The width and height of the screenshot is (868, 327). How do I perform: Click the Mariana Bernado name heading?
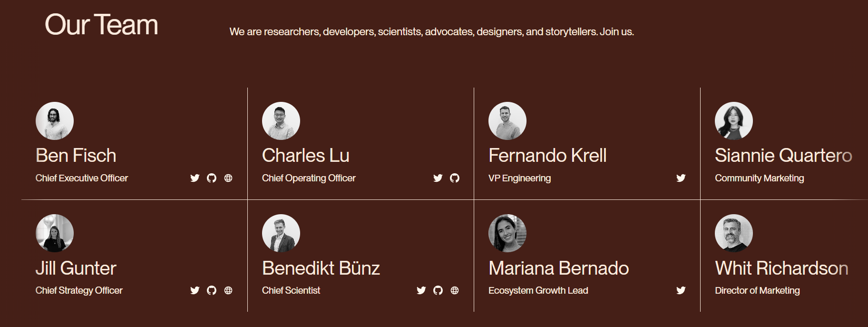(x=558, y=268)
